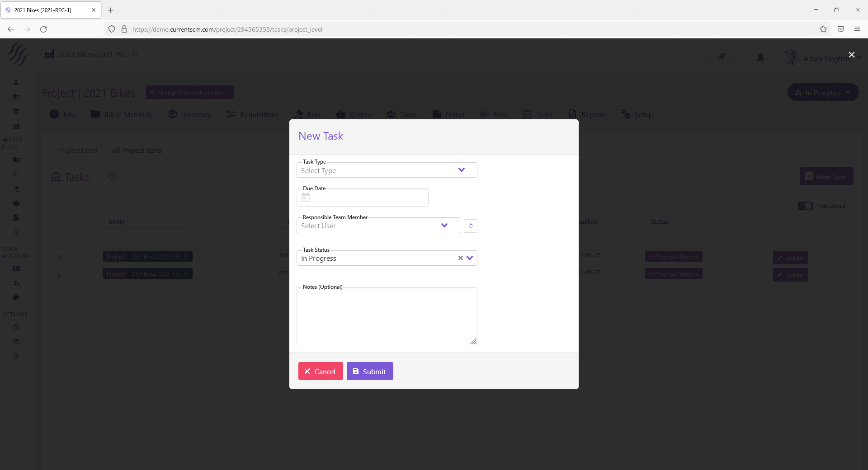Open a new browser tab

[110, 10]
